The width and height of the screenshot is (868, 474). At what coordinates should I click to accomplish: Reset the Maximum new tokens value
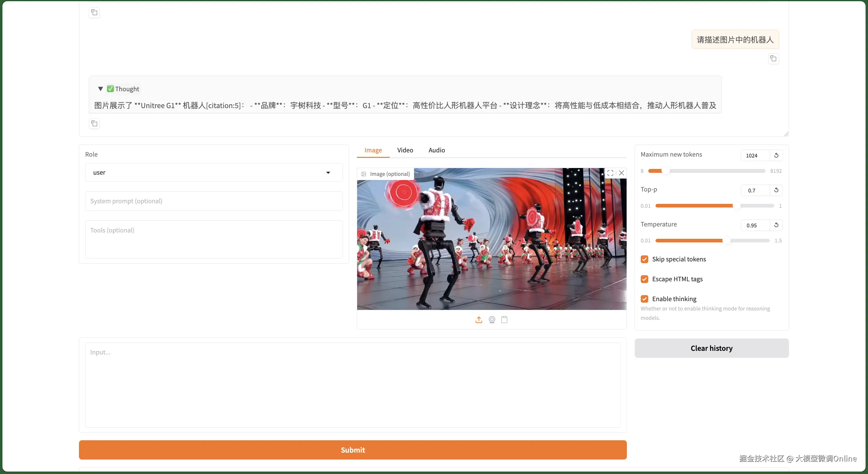pyautogui.click(x=776, y=155)
